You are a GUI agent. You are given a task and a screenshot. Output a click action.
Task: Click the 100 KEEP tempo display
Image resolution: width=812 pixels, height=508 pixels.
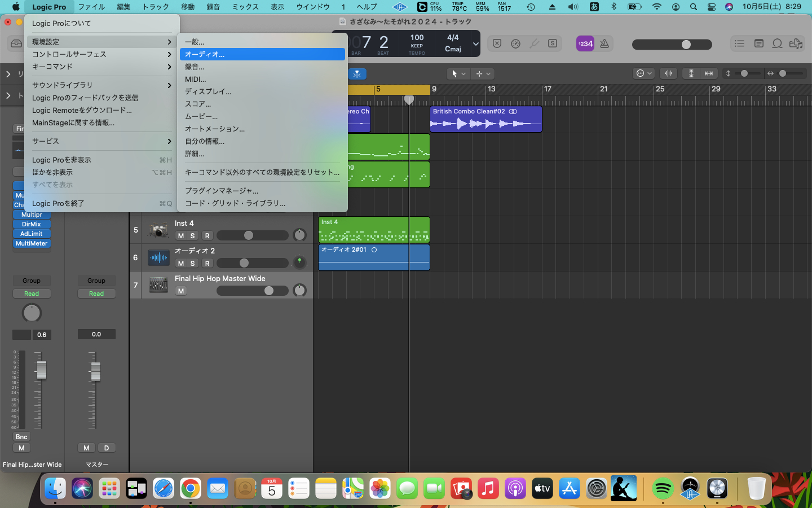417,43
